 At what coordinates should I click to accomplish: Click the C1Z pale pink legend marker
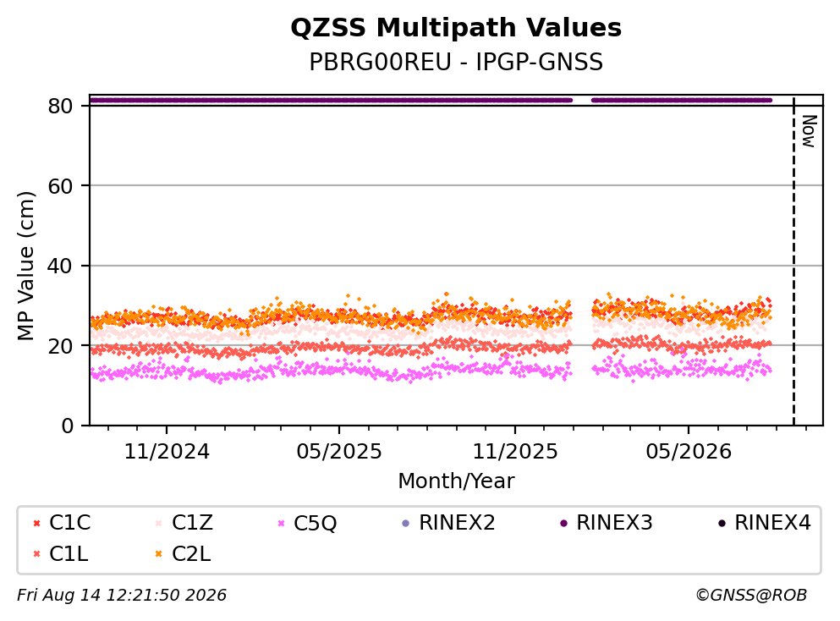click(158, 523)
